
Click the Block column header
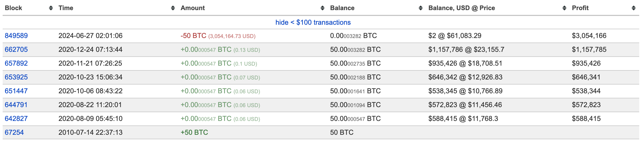point(14,8)
